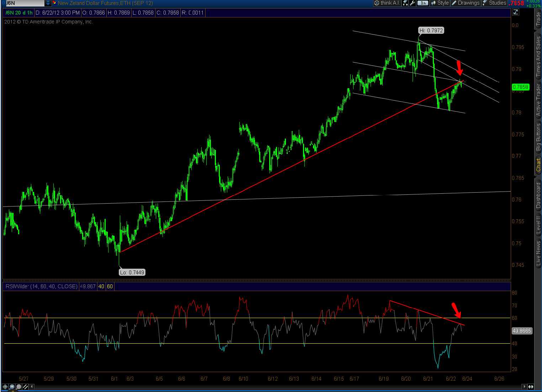Open the Dashboard sidebar tab

(x=538, y=195)
